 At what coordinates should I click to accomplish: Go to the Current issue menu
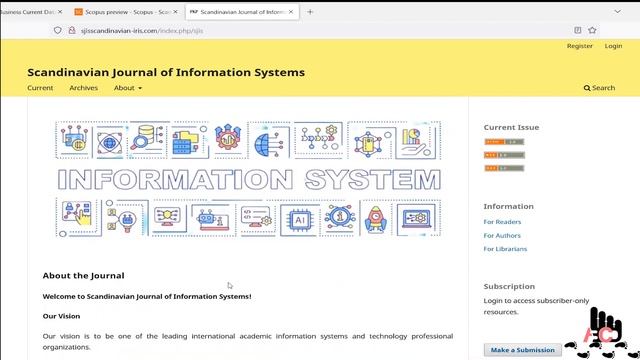tap(40, 88)
